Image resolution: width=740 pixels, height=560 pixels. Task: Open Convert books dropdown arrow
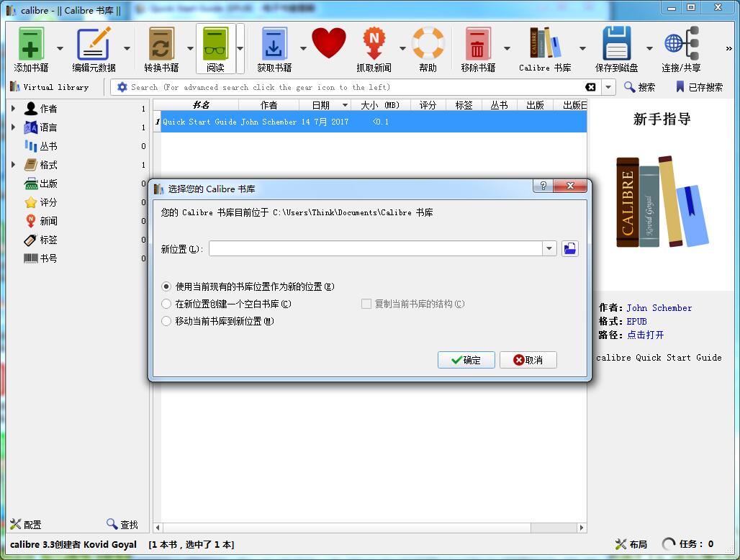tap(190, 49)
